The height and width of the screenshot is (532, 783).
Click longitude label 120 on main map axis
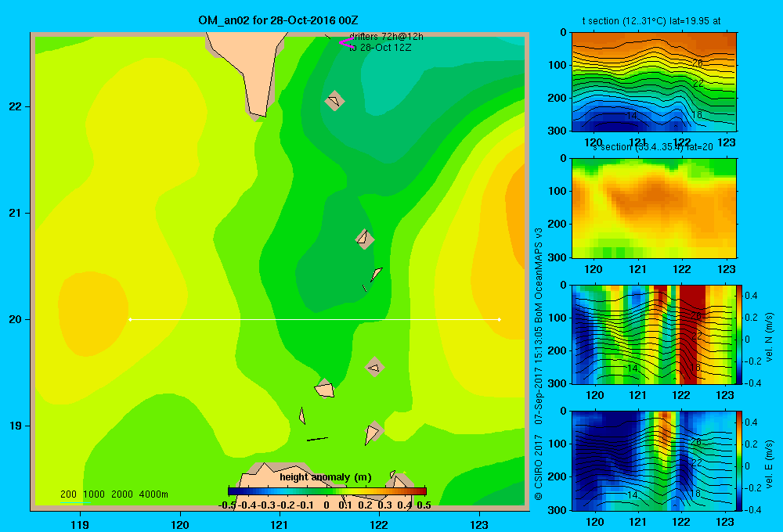(x=180, y=525)
